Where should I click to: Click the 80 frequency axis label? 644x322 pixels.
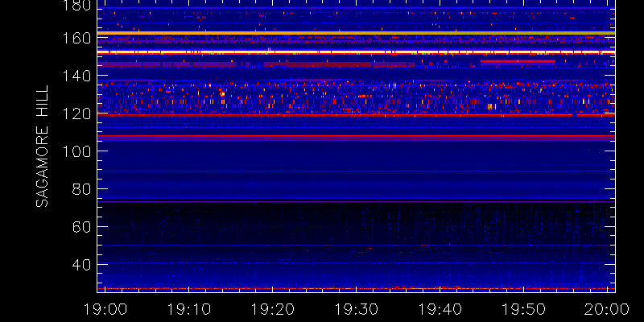pos(82,189)
